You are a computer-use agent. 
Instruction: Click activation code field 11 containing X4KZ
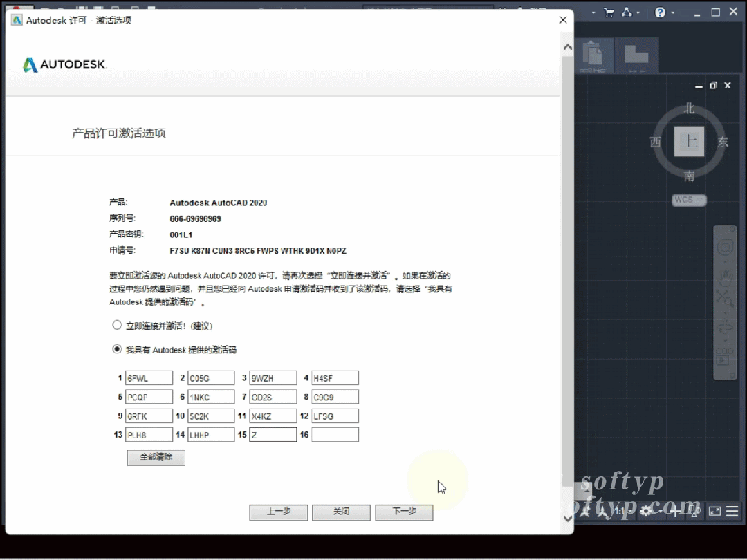tap(273, 416)
